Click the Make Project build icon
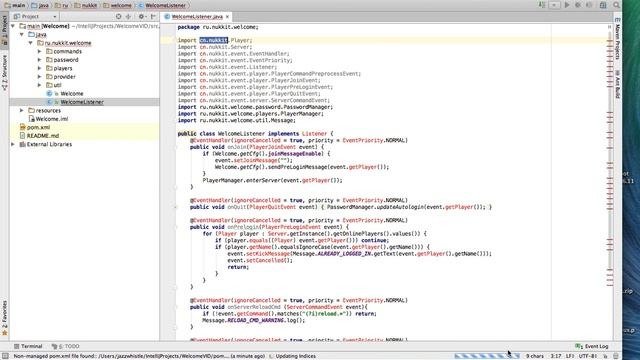Screen dimensions: 640x360 click(542, 5)
